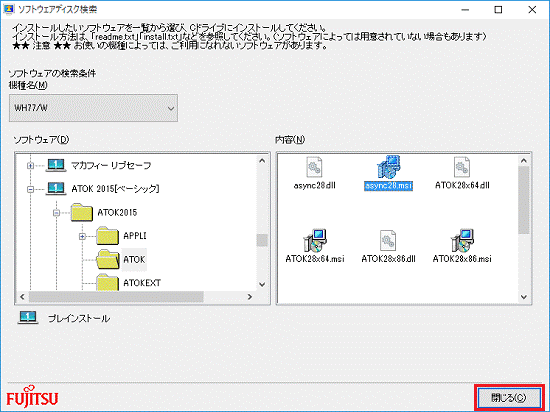Open the 機種名 WH77/W dropdown
Image resolution: width=550 pixels, height=412 pixels.
[93, 108]
